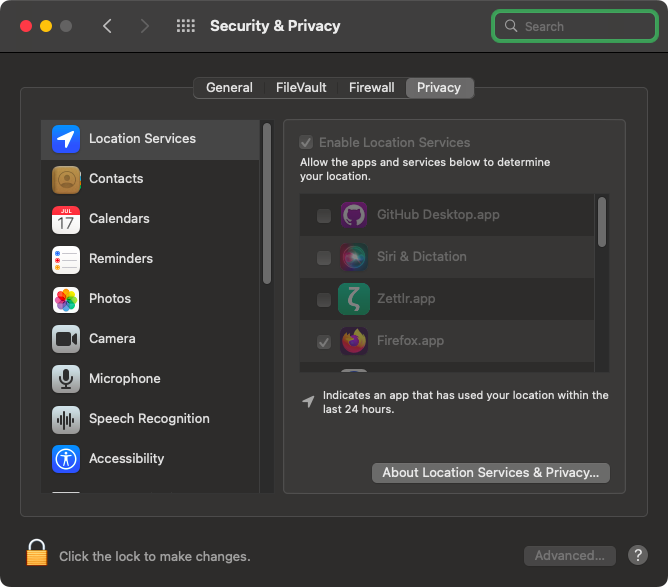Open the FileVault tab
The image size is (668, 587).
(301, 88)
